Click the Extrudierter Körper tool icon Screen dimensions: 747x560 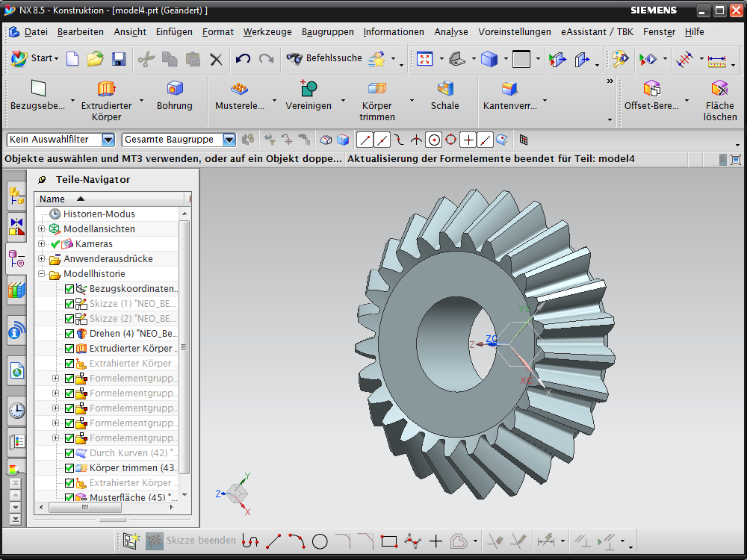[x=106, y=90]
